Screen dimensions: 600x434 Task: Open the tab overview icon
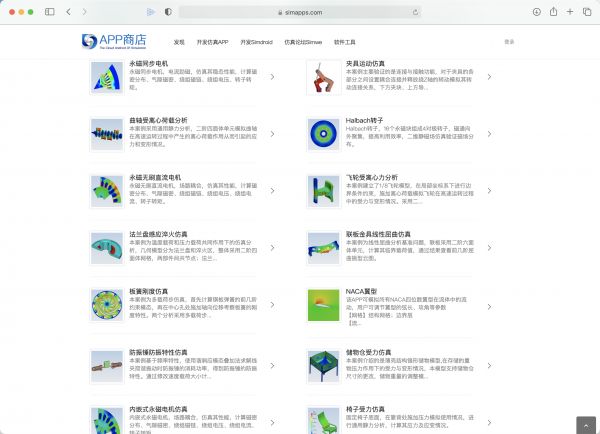pyautogui.click(x=587, y=11)
